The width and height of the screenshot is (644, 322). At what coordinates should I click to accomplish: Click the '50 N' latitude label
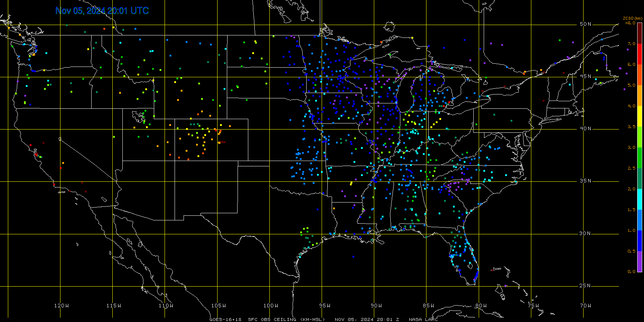pyautogui.click(x=585, y=24)
